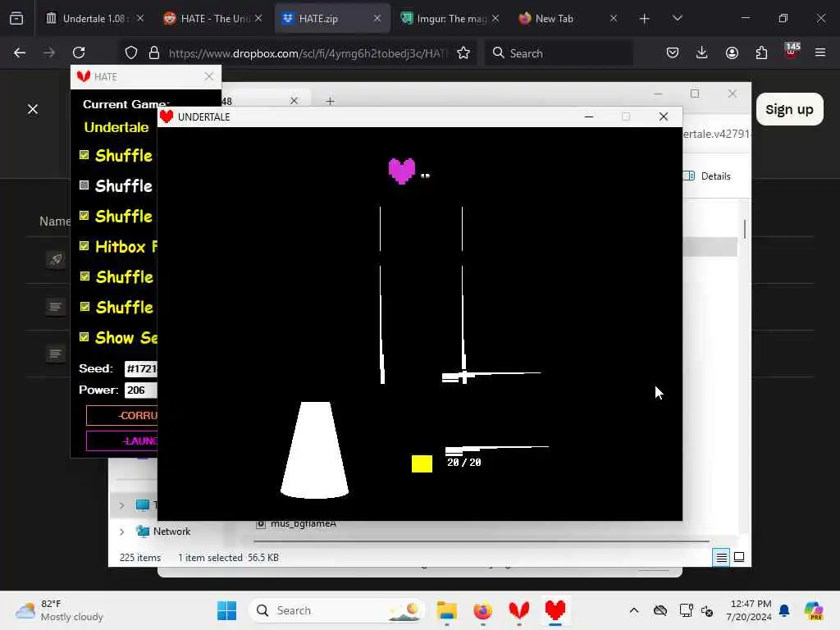Viewport: 840px width, 630px height.
Task: Close the HATE window
Action: 209,76
